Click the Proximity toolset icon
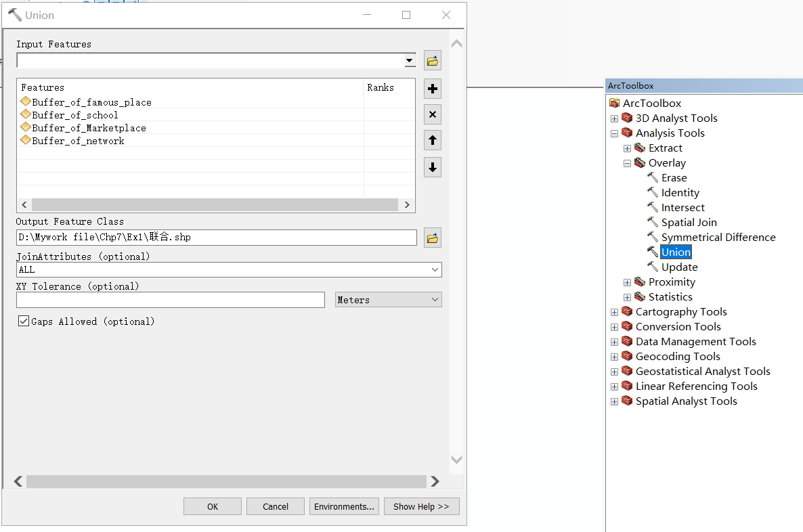 click(x=640, y=282)
